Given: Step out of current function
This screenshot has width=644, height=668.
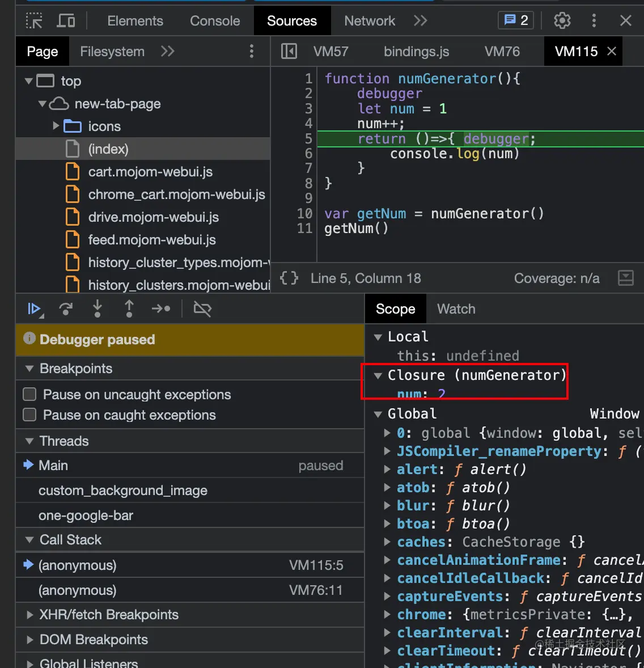Looking at the screenshot, I should [x=129, y=309].
